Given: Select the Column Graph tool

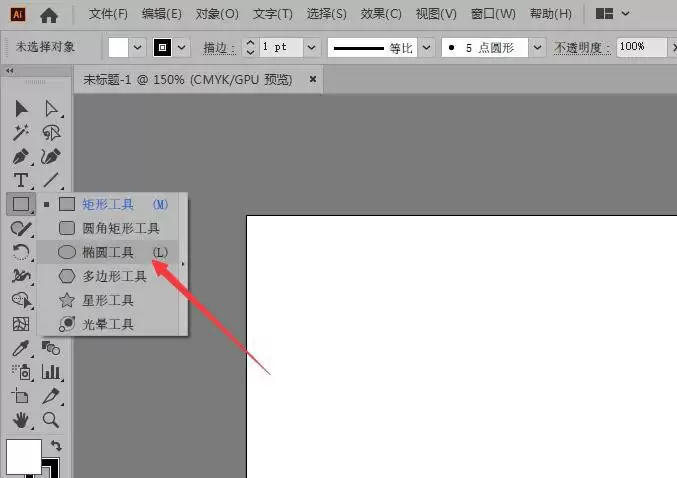Looking at the screenshot, I should coord(51,372).
